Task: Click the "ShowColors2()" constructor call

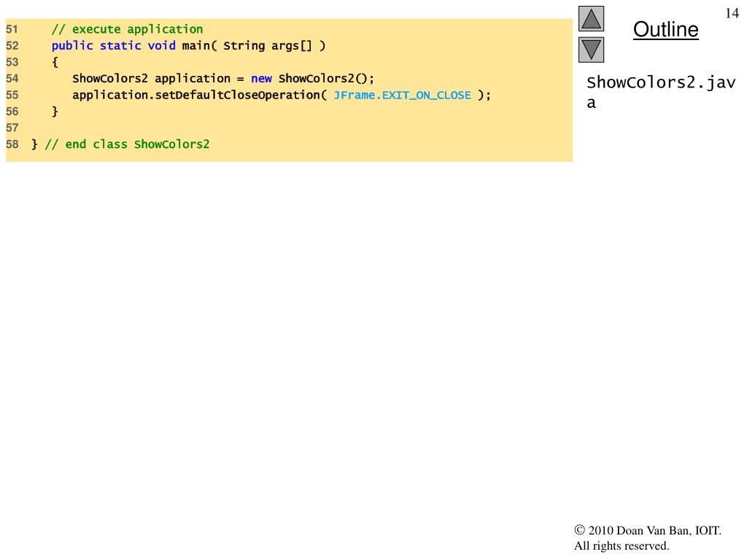Action: point(325,79)
